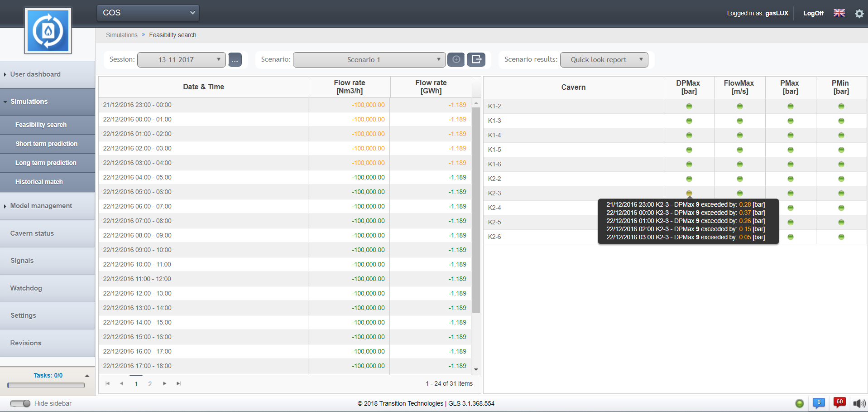Open the Scenario 1 dropdown
Image resolution: width=868 pixels, height=412 pixels.
[369, 60]
